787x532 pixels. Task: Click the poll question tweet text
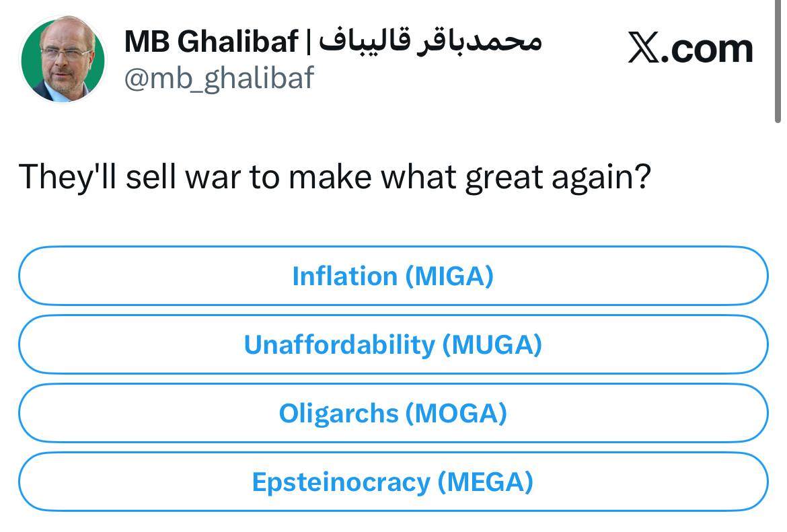coord(335,177)
